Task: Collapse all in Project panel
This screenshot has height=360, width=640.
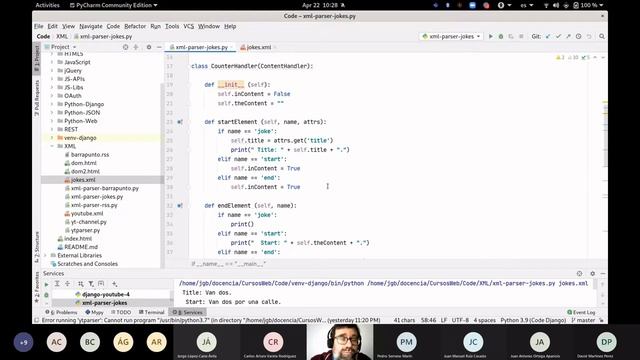Action: click(x=136, y=47)
